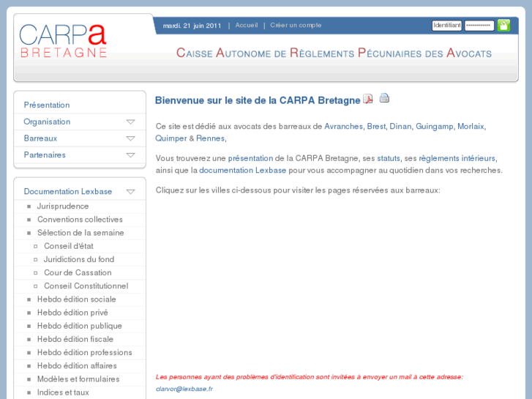Click the date mardi. 21 juin 2011
This screenshot has width=532, height=399.
(192, 26)
